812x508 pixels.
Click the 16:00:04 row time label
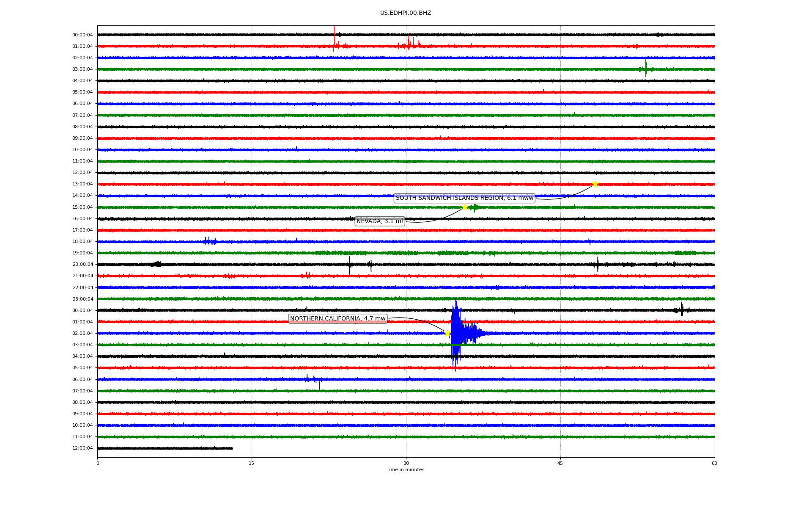[x=82, y=219]
